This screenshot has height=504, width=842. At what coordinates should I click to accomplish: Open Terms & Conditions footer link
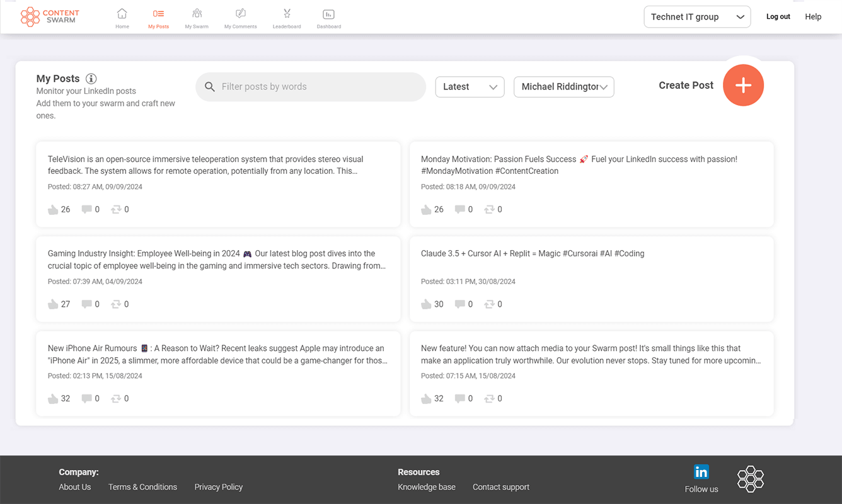coord(142,487)
